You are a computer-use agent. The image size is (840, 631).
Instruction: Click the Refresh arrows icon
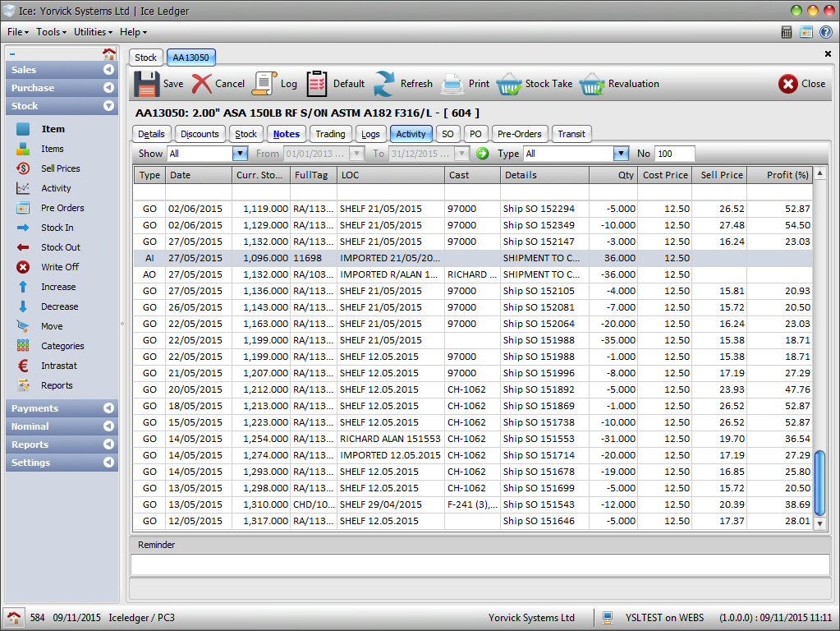pyautogui.click(x=384, y=84)
